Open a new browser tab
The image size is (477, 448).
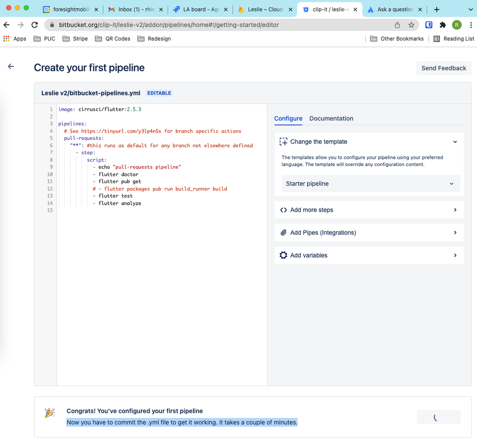[x=436, y=10]
